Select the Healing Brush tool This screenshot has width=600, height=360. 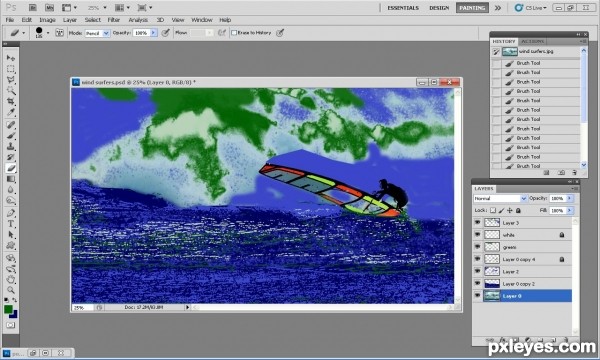[x=11, y=124]
